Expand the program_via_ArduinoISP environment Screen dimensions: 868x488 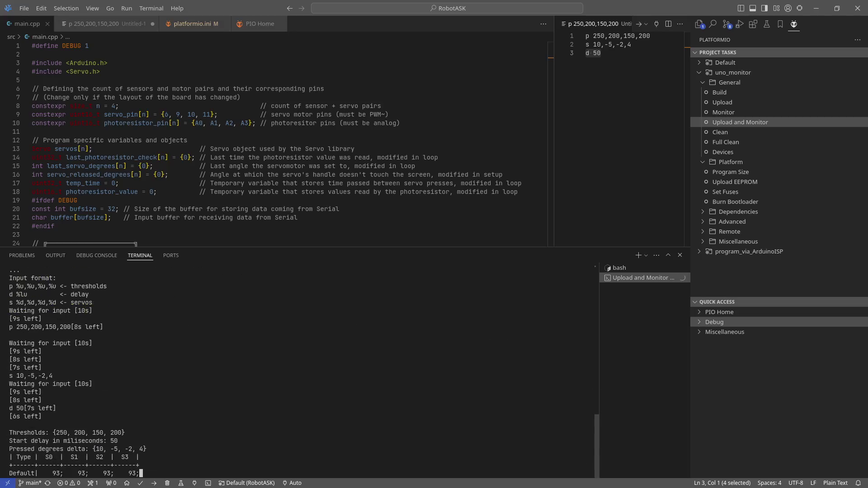(x=699, y=251)
